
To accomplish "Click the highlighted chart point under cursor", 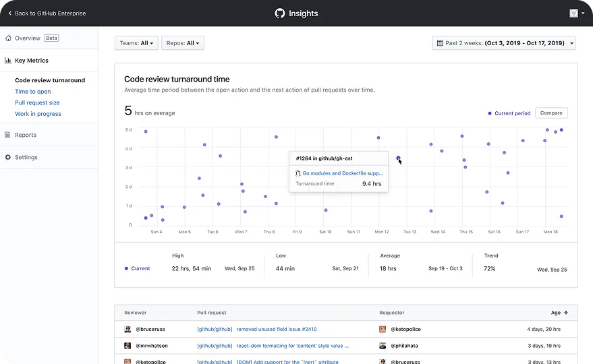I will 398,158.
